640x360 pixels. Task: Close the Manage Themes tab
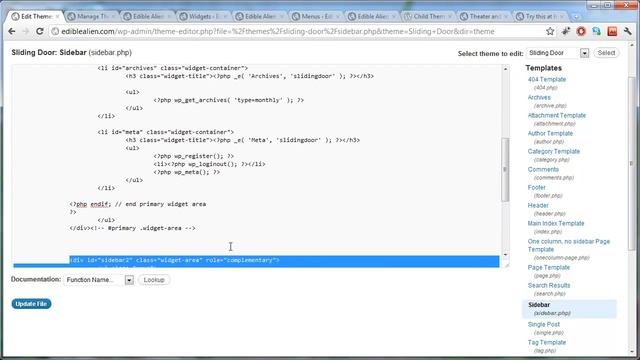(113, 16)
